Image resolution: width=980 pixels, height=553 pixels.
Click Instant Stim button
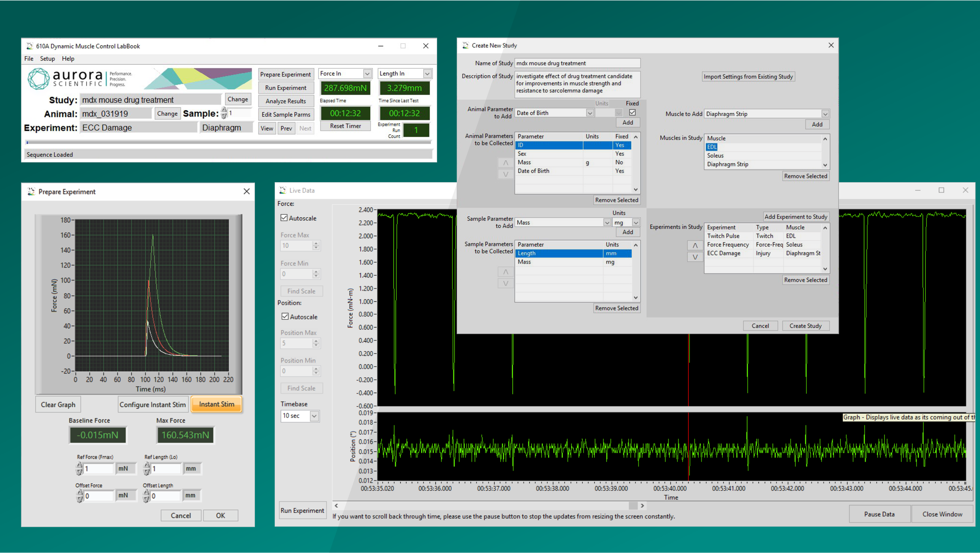tap(216, 404)
